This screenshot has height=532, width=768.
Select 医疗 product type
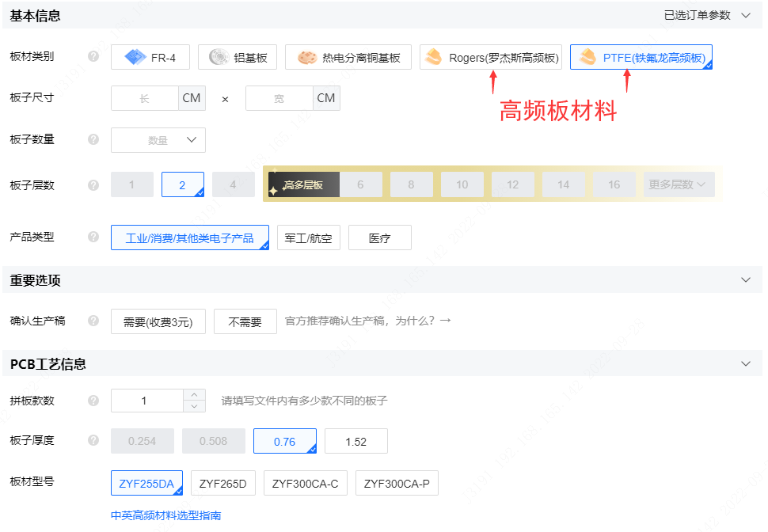click(379, 237)
